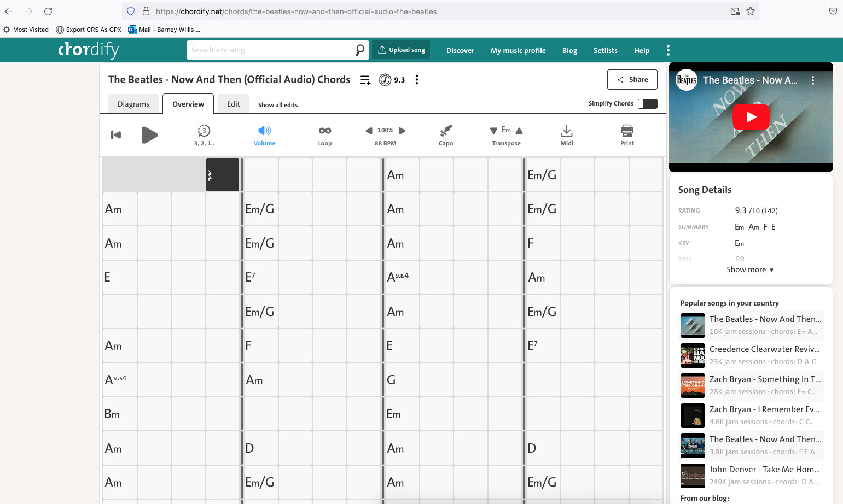The image size is (843, 504).
Task: Play the chord track
Action: pyautogui.click(x=149, y=135)
